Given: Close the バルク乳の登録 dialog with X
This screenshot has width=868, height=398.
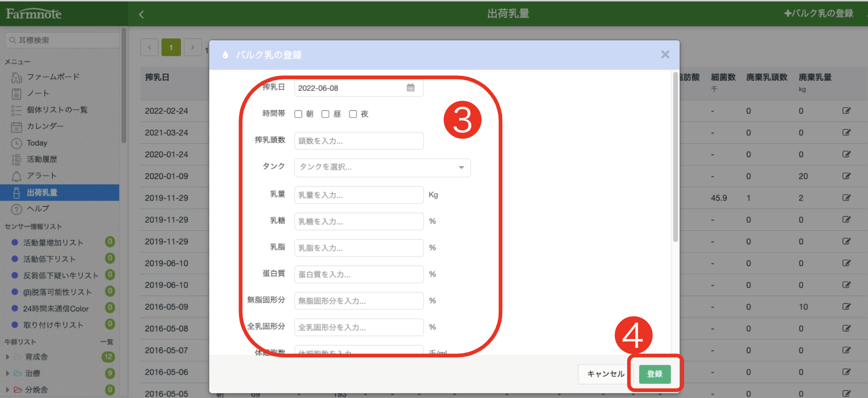Looking at the screenshot, I should click(x=665, y=55).
